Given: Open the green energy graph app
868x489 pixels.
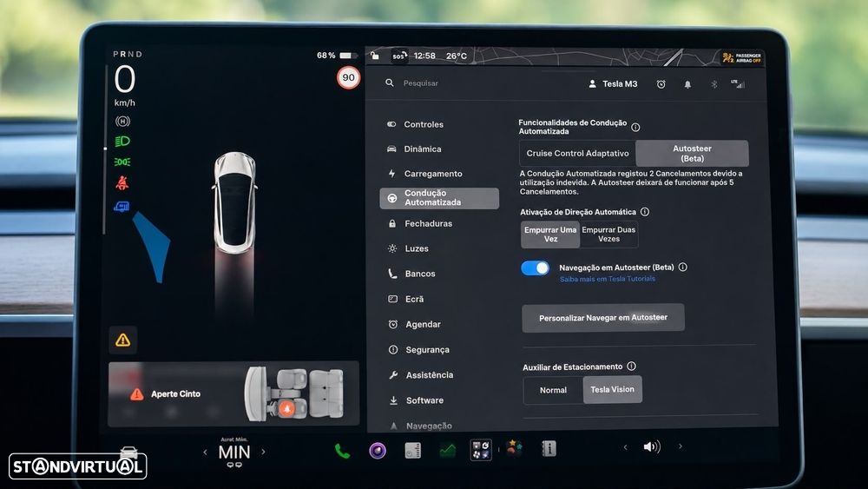Looking at the screenshot, I should [447, 451].
